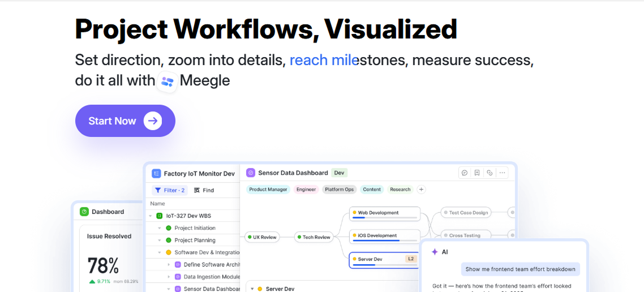This screenshot has width=644, height=292.
Task: Select the Product Manager role tab
Action: pyautogui.click(x=268, y=190)
